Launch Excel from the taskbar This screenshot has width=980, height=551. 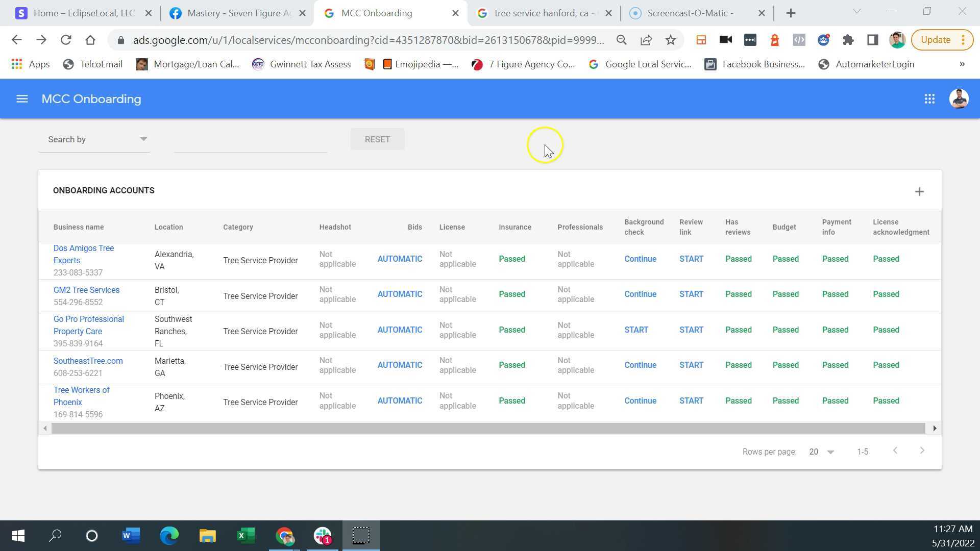coord(246,536)
